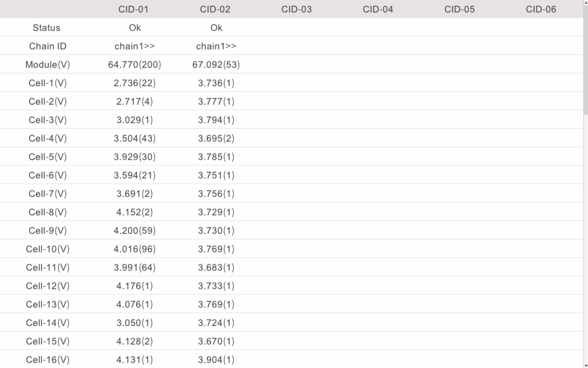Select the Cell-1(V) row label
The image size is (588, 368).
pyautogui.click(x=47, y=83)
